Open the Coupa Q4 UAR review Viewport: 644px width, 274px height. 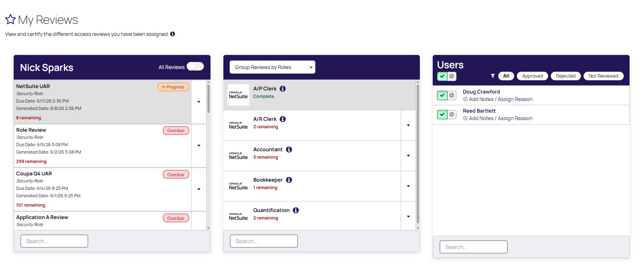pyautogui.click(x=103, y=189)
